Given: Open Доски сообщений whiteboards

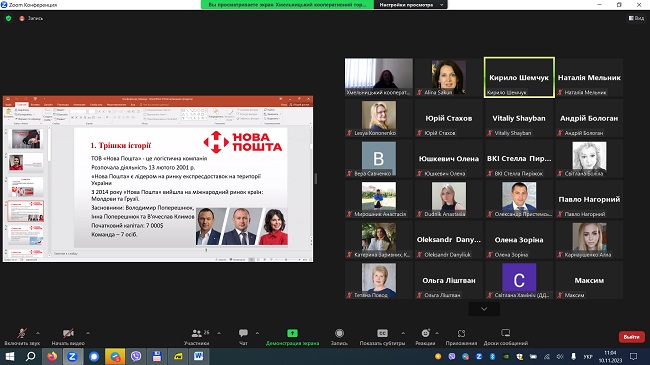Looking at the screenshot, I should tap(506, 336).
